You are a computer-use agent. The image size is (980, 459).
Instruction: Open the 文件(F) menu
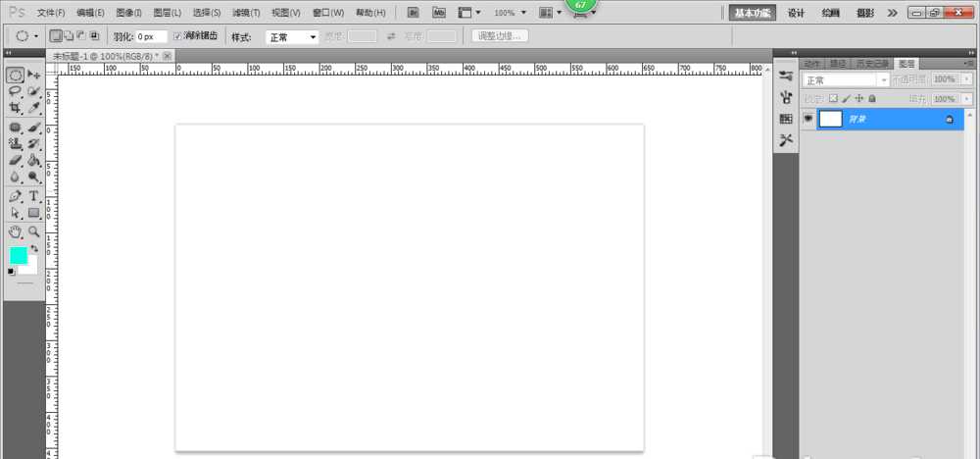point(51,13)
